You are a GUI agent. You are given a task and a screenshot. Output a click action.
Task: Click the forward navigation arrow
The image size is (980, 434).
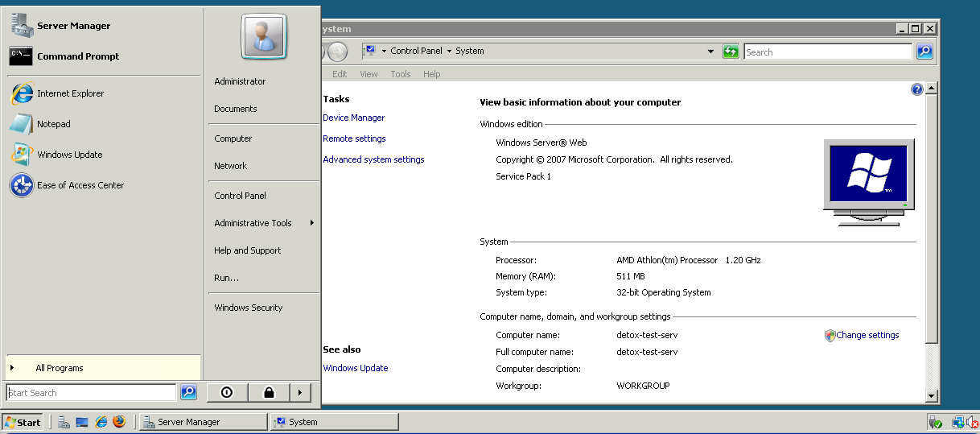[x=337, y=52]
